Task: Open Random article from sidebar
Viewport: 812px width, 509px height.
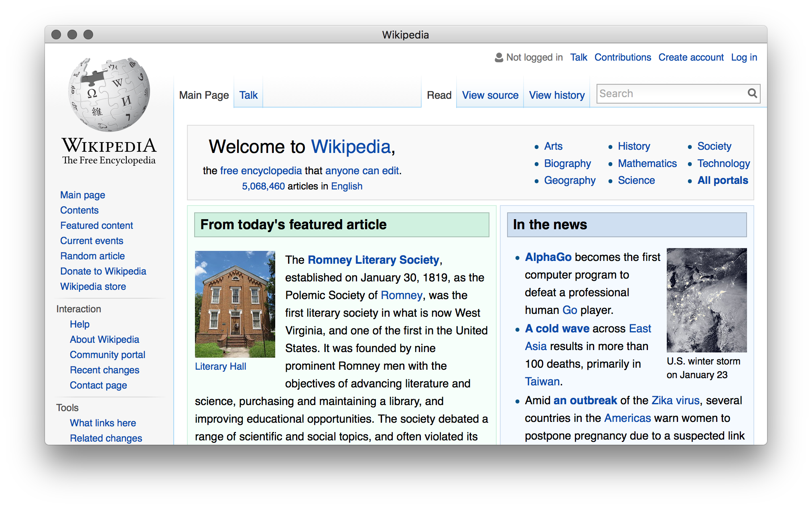Action: [92, 256]
